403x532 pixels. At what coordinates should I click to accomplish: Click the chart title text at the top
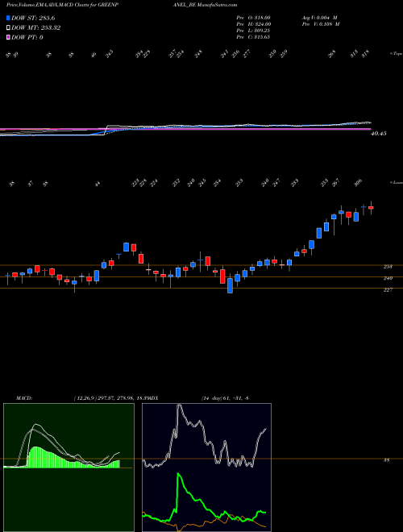(x=122, y=5)
